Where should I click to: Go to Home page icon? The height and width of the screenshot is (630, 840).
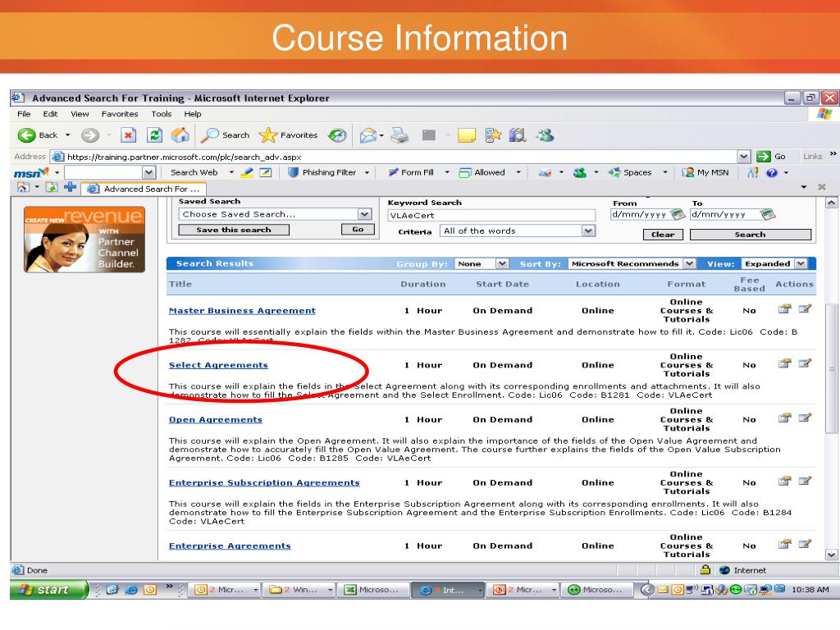180,135
